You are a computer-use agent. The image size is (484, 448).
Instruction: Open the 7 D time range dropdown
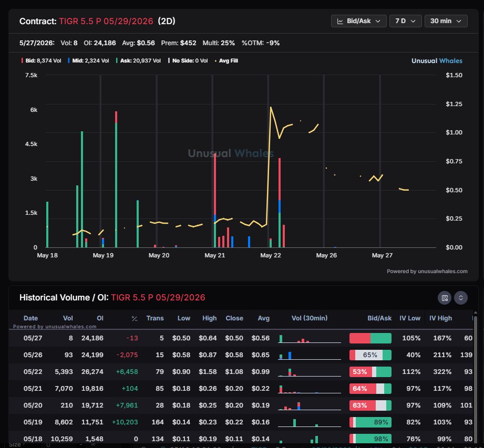(405, 21)
